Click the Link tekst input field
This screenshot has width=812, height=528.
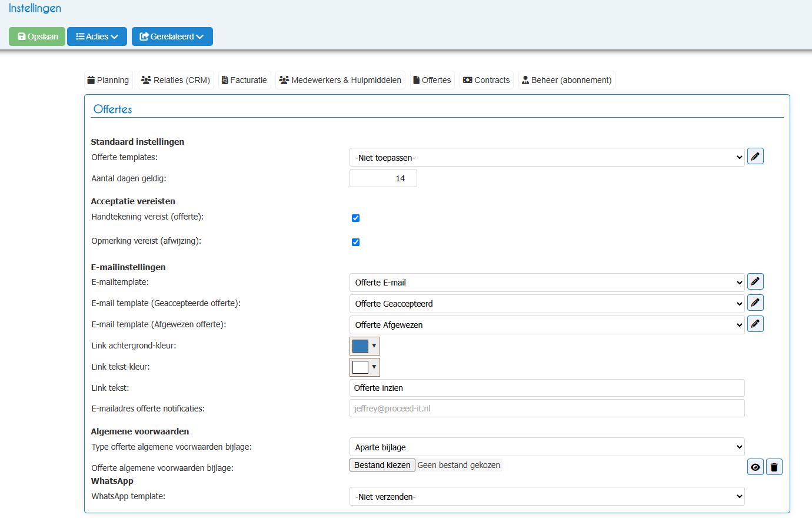tap(547, 388)
